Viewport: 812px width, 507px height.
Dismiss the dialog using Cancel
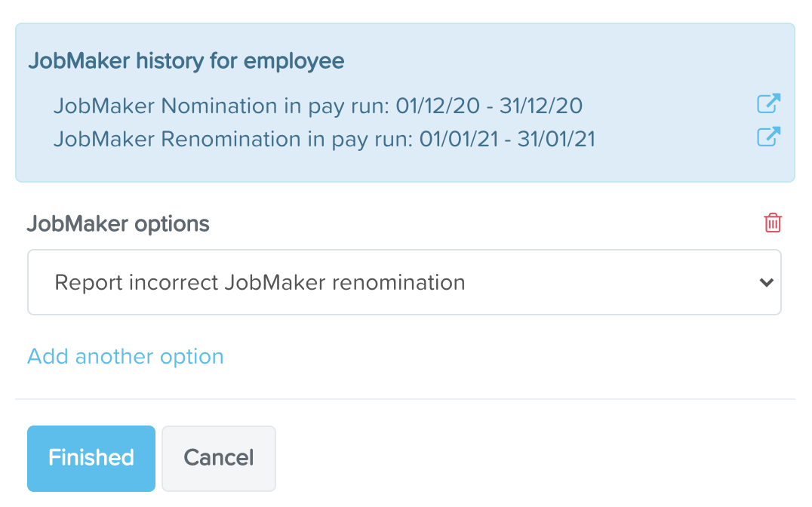pos(219,458)
